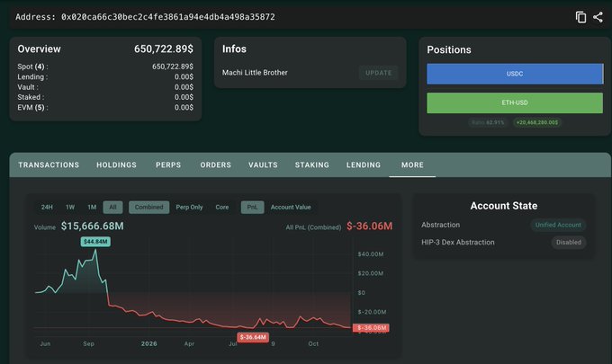The width and height of the screenshot is (612, 364).
Task: Click the Lending row in Overview
Action: (105, 76)
